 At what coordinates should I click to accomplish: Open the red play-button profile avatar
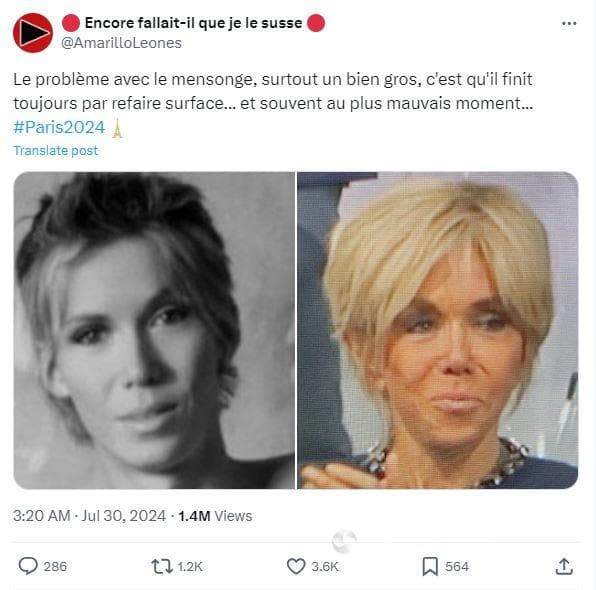tap(33, 33)
